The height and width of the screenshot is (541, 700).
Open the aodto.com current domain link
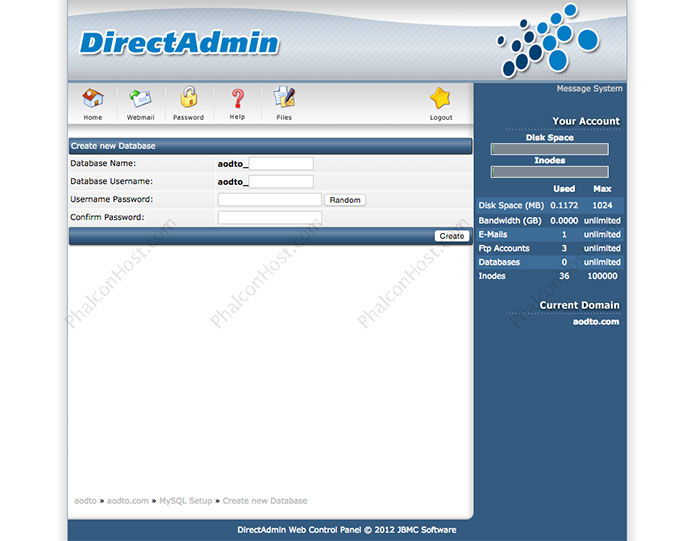[x=596, y=321]
